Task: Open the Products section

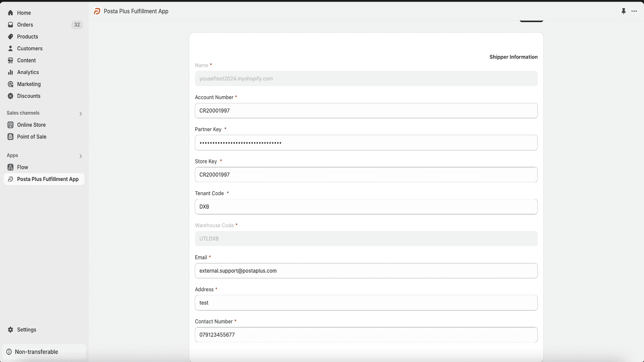Action: [x=27, y=37]
